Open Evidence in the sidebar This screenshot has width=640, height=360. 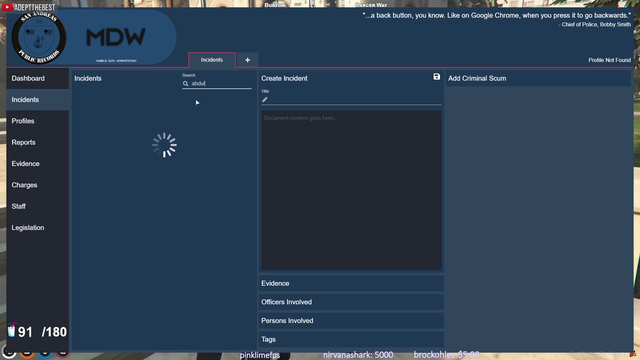(38, 164)
